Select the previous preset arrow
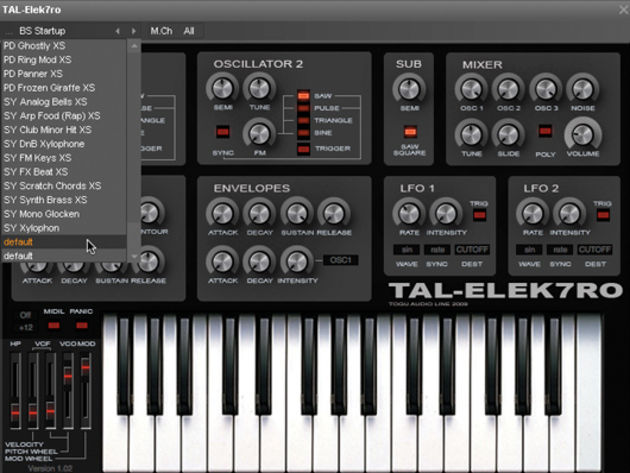Image resolution: width=630 pixels, height=473 pixels. tap(117, 31)
